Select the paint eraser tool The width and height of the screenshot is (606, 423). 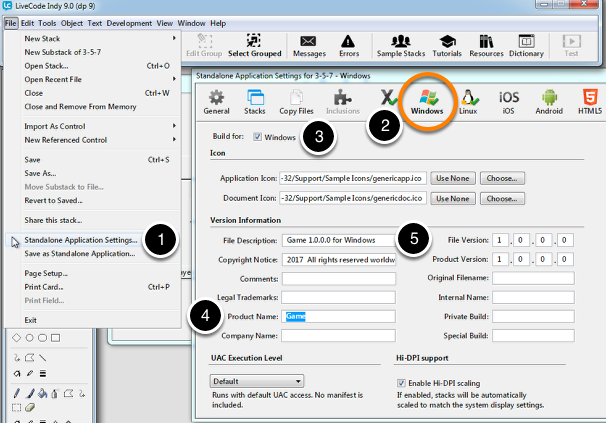pos(30,408)
